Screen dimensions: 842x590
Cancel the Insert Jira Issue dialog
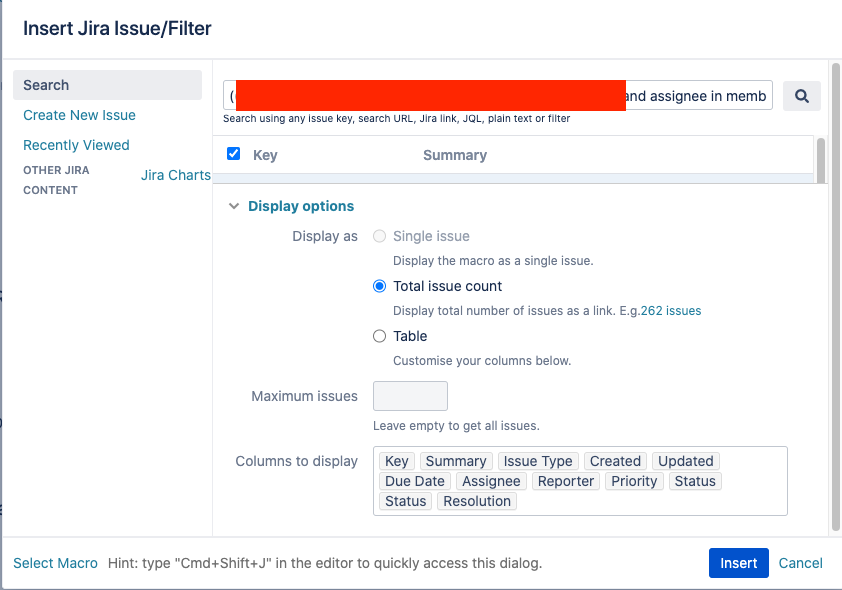tap(801, 563)
